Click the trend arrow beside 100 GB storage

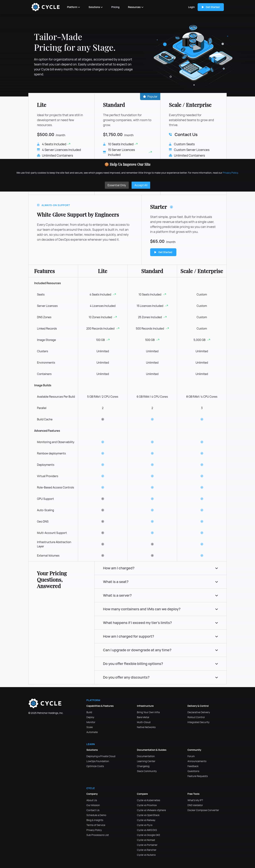pos(108,340)
